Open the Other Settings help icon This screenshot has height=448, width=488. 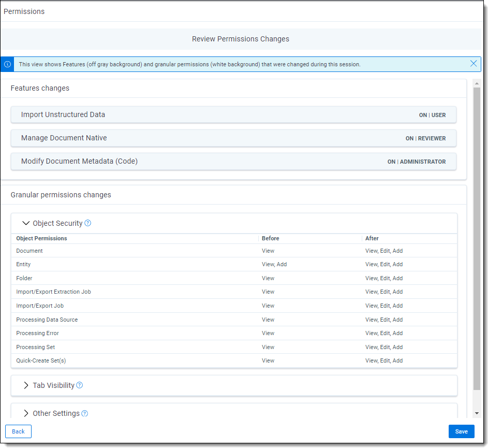85,413
